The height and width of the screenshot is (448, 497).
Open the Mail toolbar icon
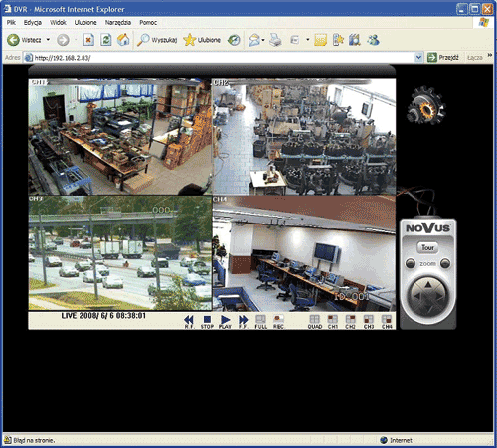(254, 40)
